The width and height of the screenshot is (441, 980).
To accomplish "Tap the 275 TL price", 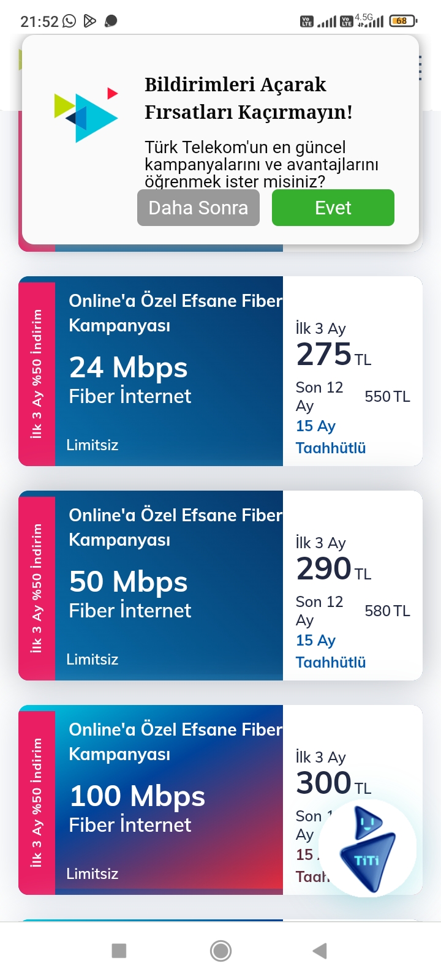I will coord(333,355).
